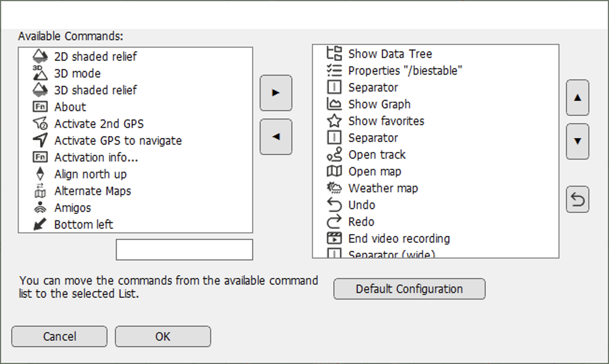
Task: Click the Show favorites star icon
Action: click(x=334, y=121)
